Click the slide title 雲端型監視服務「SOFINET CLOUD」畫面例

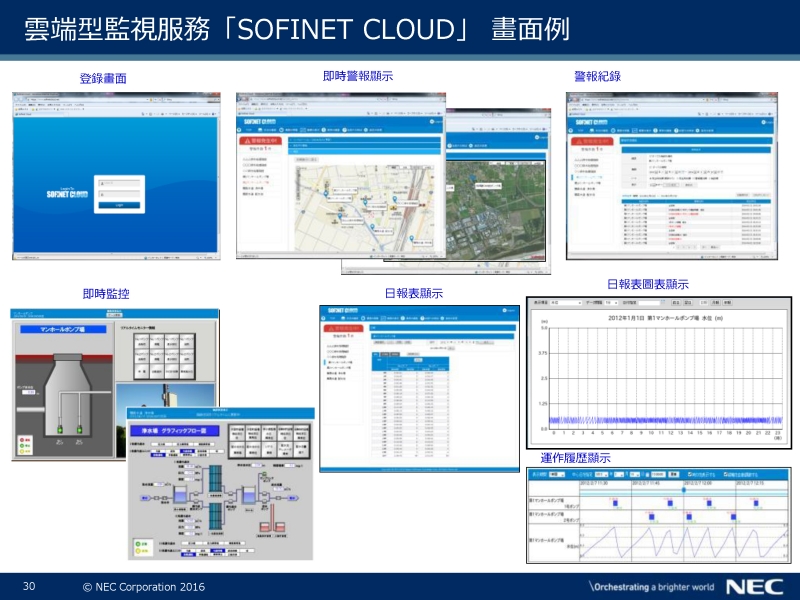[296, 29]
